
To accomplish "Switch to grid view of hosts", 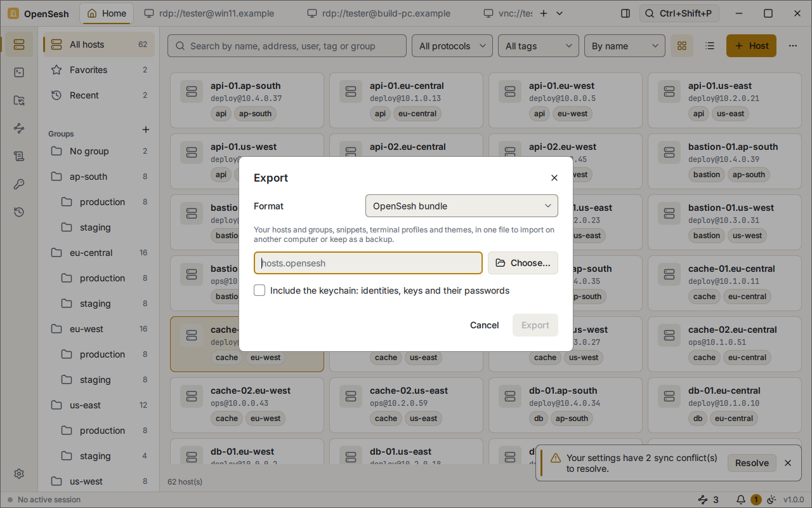I will 682,46.
